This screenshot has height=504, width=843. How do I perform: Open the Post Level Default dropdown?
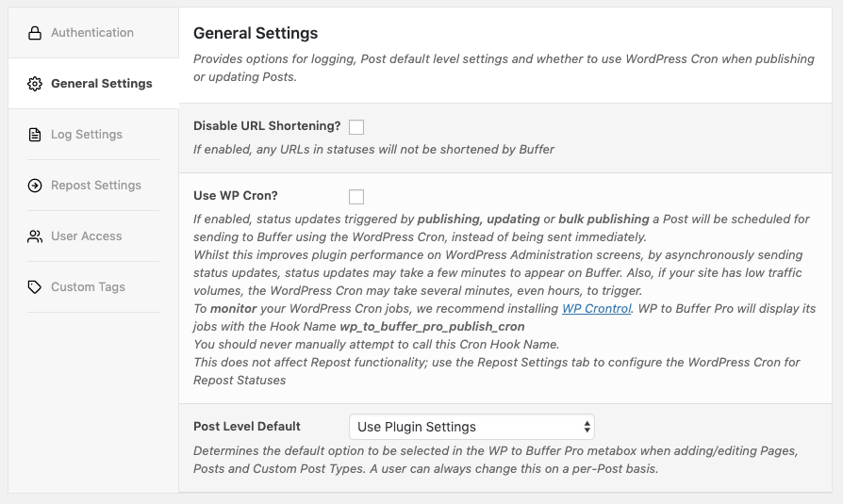click(471, 427)
